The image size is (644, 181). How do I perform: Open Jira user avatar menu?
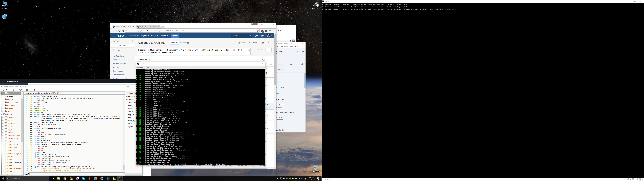click(x=269, y=36)
